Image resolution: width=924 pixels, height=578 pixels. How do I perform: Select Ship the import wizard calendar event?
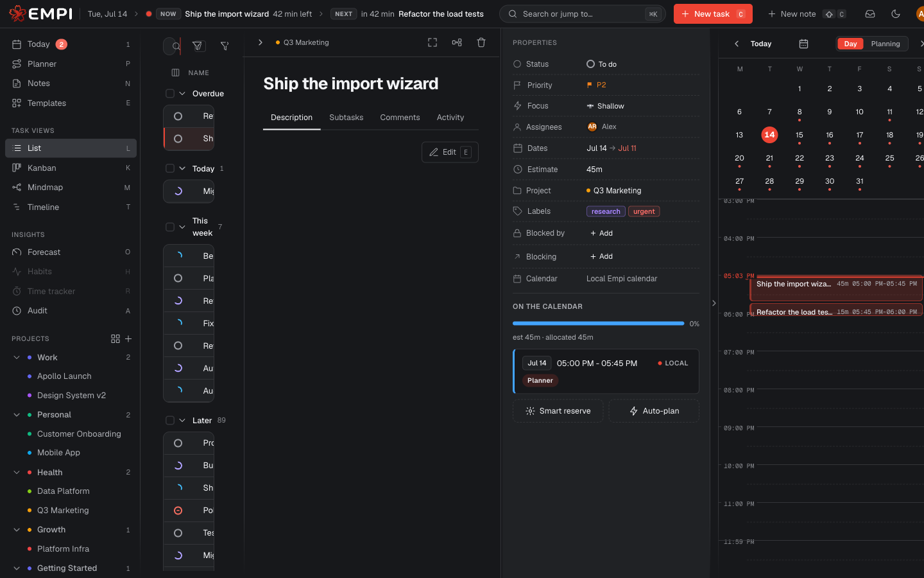[x=836, y=288]
